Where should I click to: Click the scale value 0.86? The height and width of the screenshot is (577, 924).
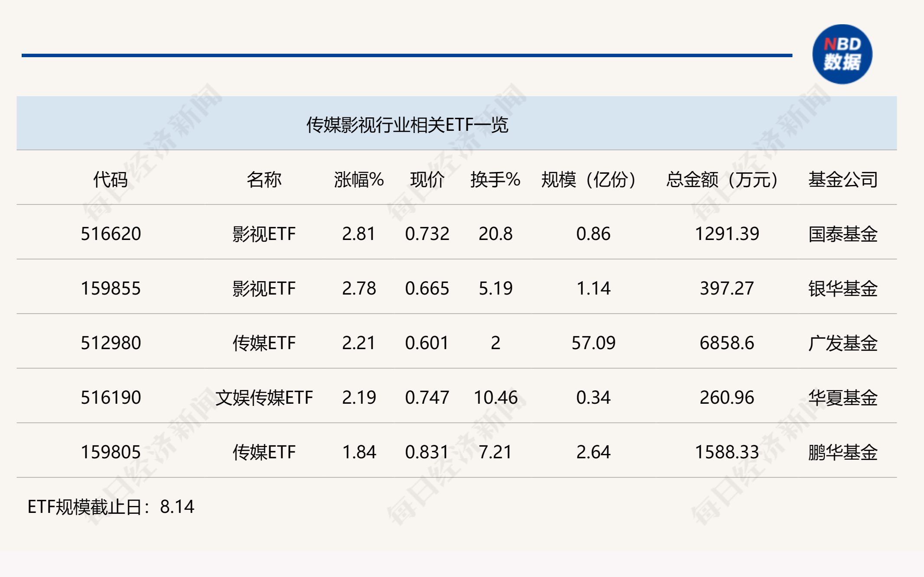[x=593, y=234]
